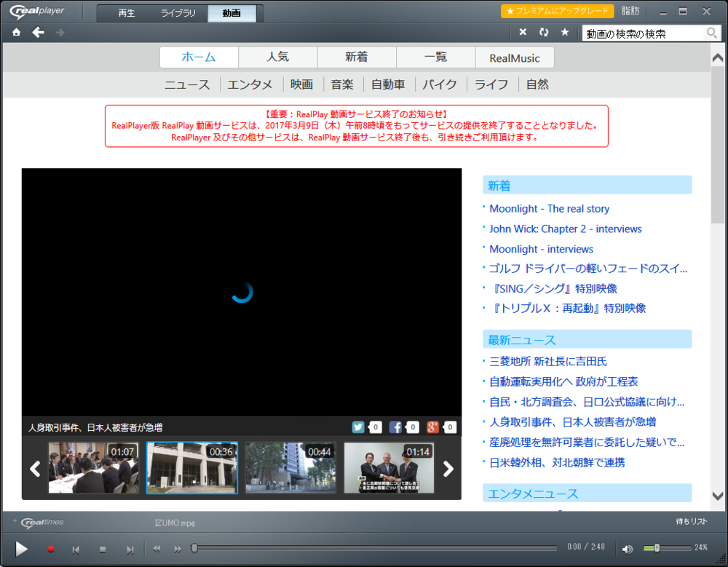The image size is (728, 567).
Task: Bookmark page with the star icon
Action: (x=565, y=32)
